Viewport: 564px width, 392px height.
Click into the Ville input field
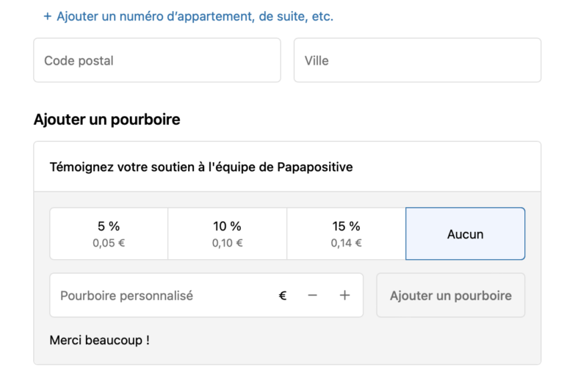coord(417,60)
